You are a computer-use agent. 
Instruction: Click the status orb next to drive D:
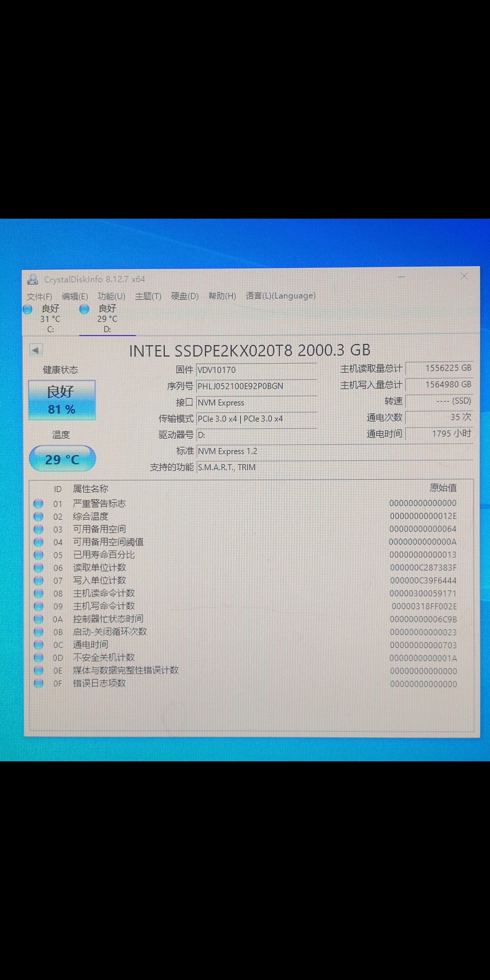coord(84,309)
